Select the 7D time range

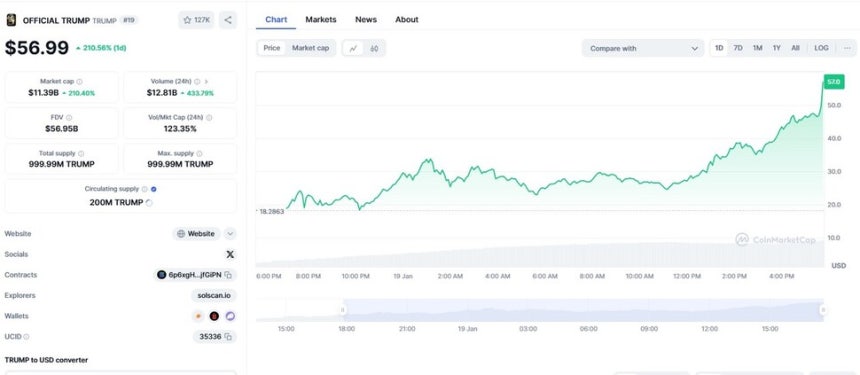(738, 48)
